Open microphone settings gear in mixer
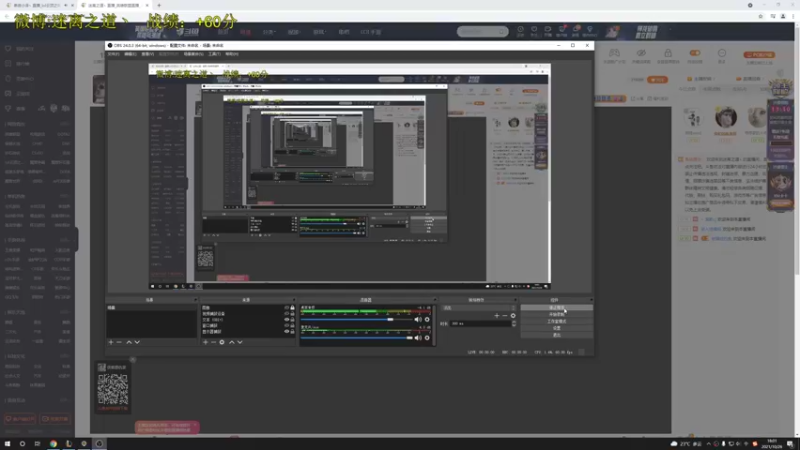Viewport: 800px width, 450px height. [427, 338]
